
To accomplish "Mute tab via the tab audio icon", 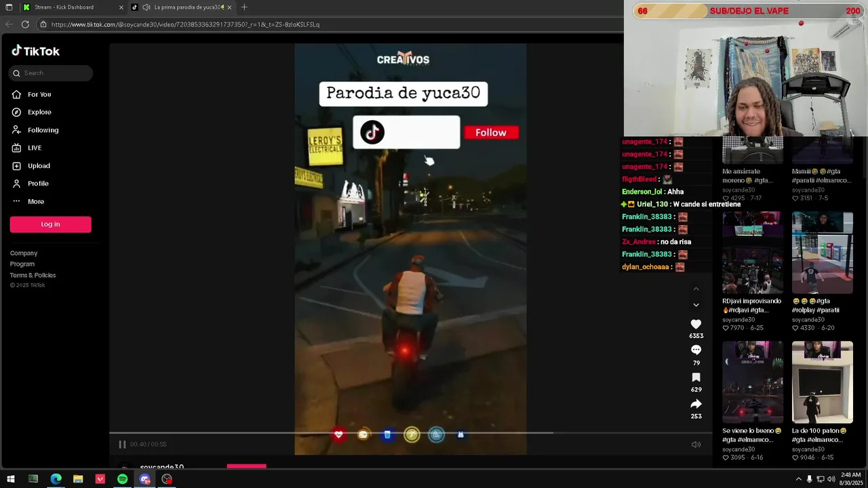I will click(146, 7).
